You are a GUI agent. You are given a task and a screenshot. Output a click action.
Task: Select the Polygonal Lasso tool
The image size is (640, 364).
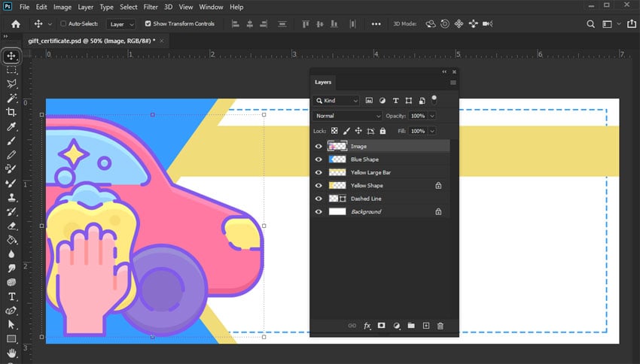(x=11, y=84)
